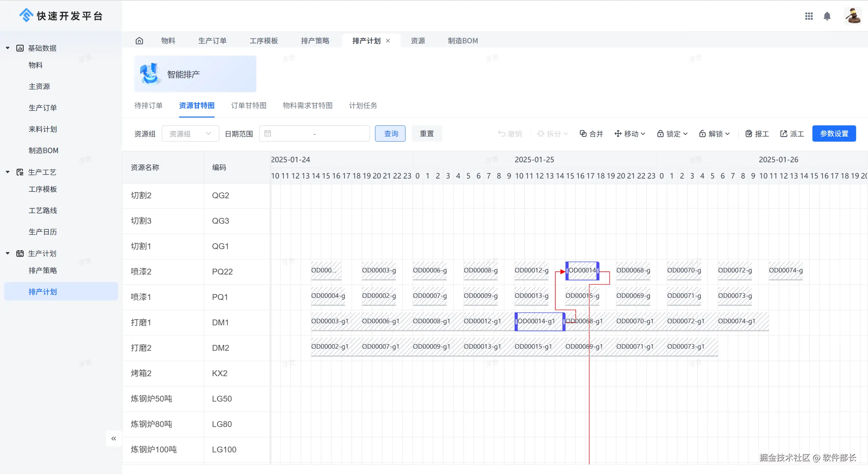Screen dimensions: 868x474
Task: Open the apps grid icon
Action: click(x=809, y=16)
